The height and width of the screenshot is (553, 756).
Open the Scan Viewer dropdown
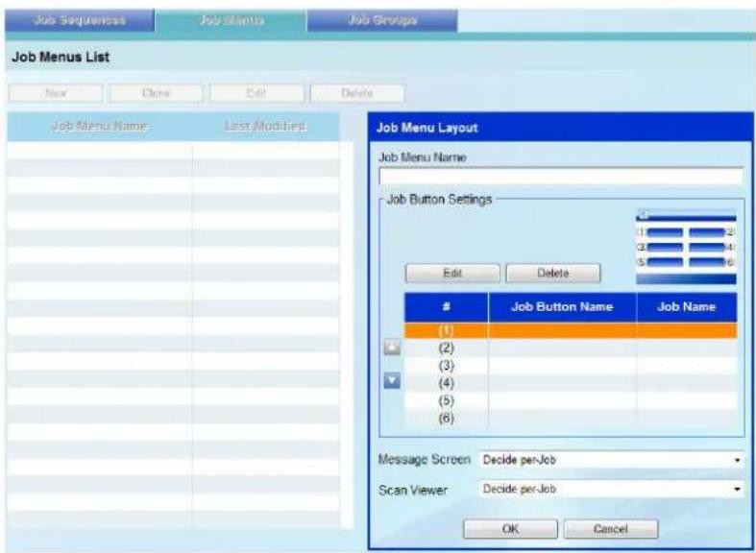[x=611, y=490]
